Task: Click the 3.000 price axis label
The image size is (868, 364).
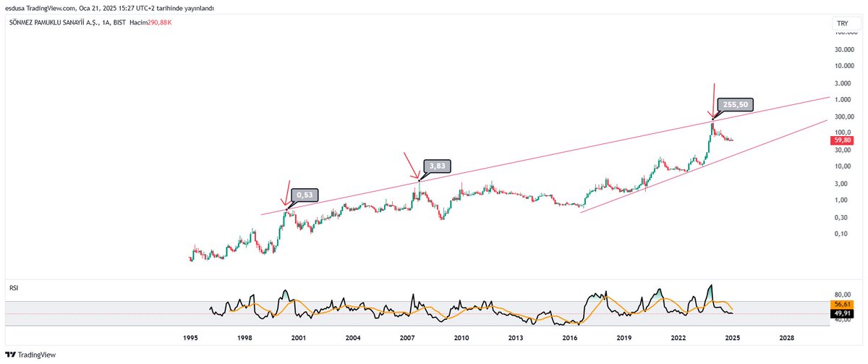Action: coord(843,83)
